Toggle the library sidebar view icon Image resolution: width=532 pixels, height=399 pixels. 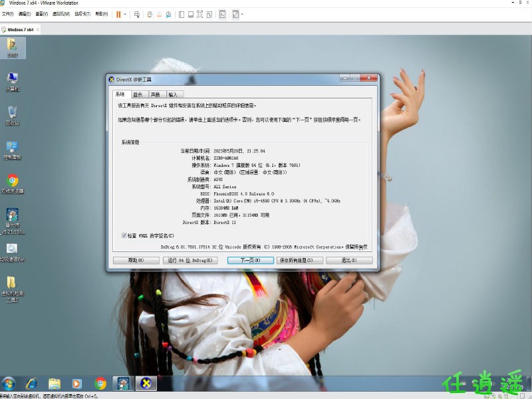coord(182,14)
